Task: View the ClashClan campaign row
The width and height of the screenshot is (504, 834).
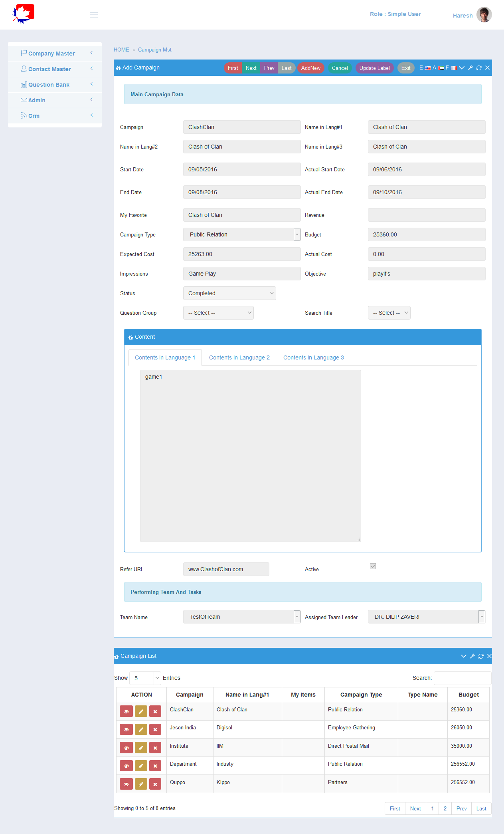Action: [x=126, y=711]
